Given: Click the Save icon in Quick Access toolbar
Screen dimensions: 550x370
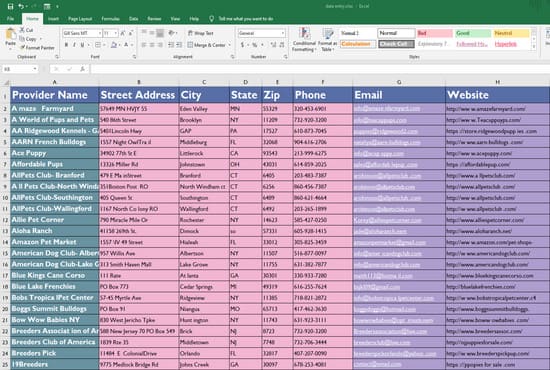Looking at the screenshot, I should tap(11, 6).
